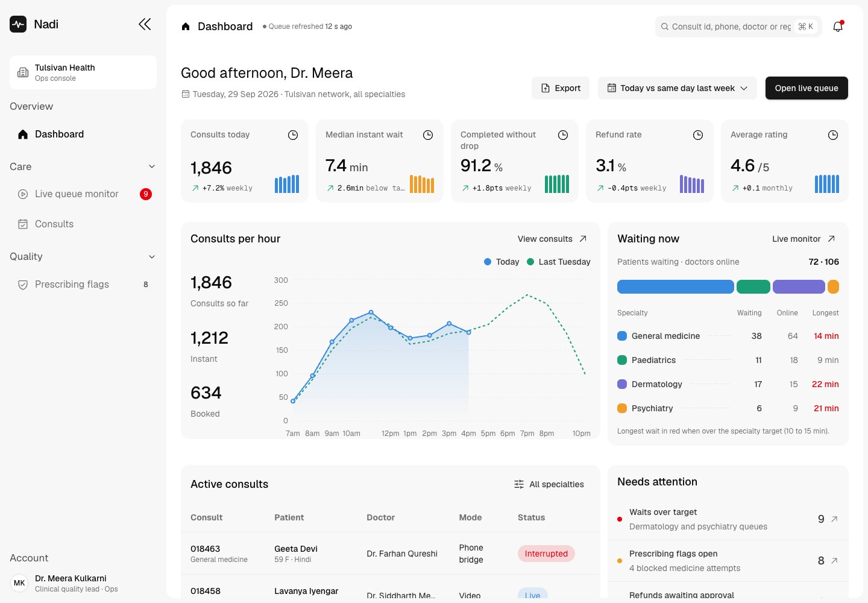Image resolution: width=868 pixels, height=603 pixels.
Task: Open the Waits over target arrow icon
Action: click(x=834, y=519)
